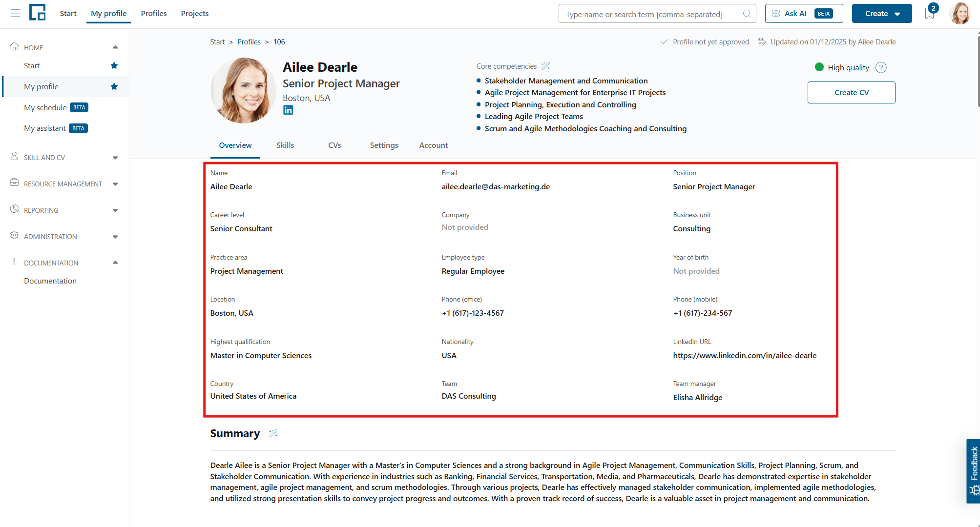The width and height of the screenshot is (980, 527).
Task: Click the AI wand next to Summary
Action: click(x=273, y=433)
